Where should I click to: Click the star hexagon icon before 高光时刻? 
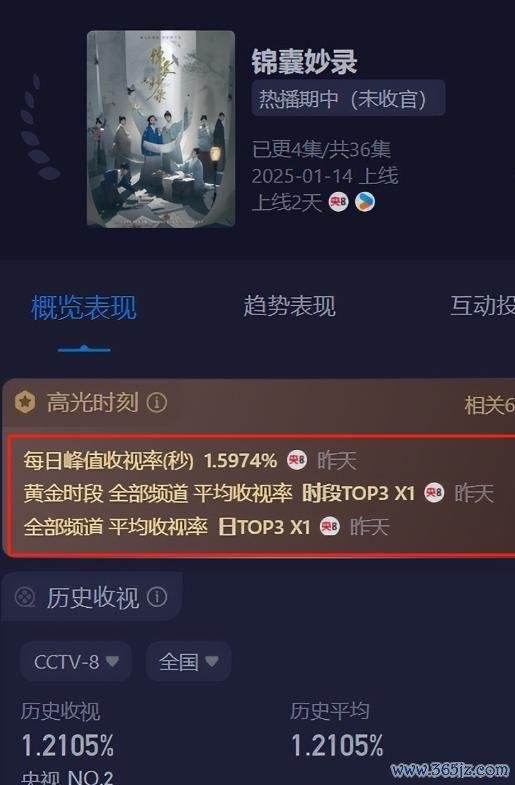[x=25, y=403]
